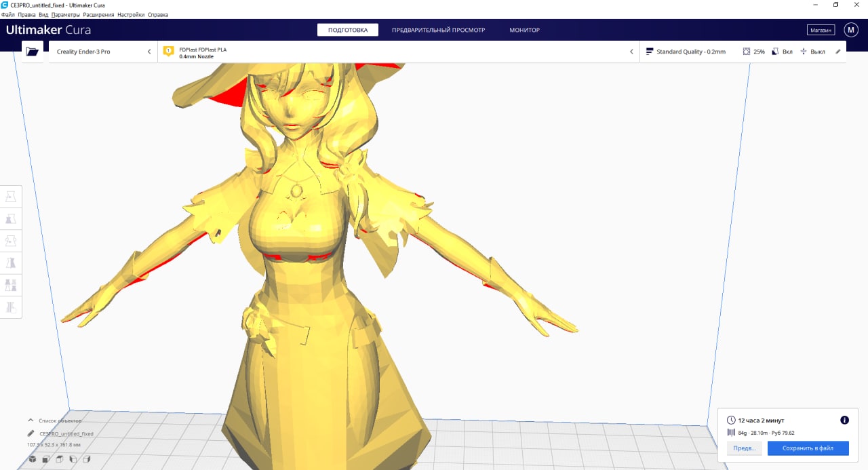
Task: Click the 107.3 x 52.3 x 161.8 мм dimensions
Action: [x=54, y=445]
